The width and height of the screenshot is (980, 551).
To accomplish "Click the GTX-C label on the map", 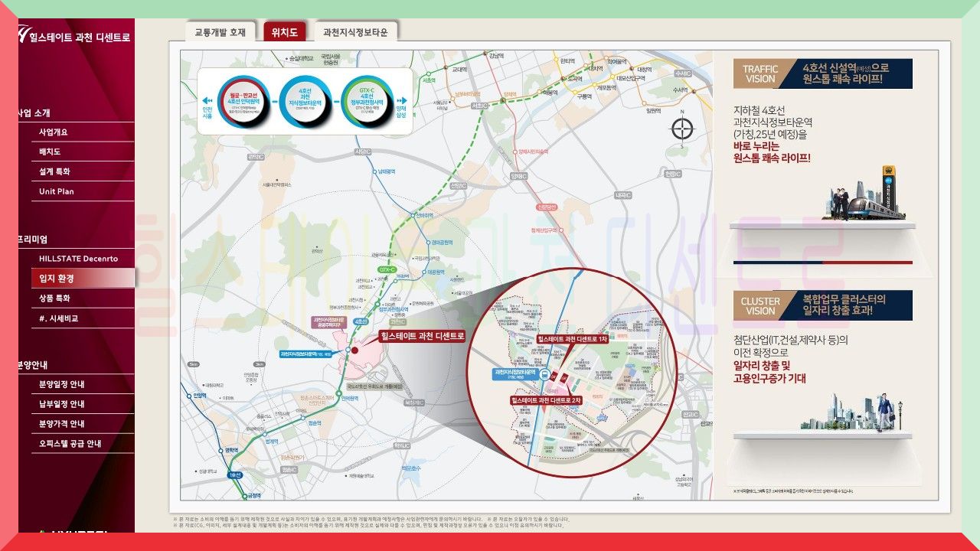I will tap(387, 269).
